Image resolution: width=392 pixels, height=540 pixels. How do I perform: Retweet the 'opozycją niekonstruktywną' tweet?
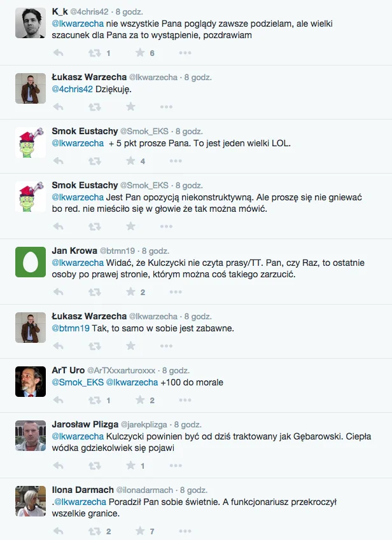[x=95, y=226]
